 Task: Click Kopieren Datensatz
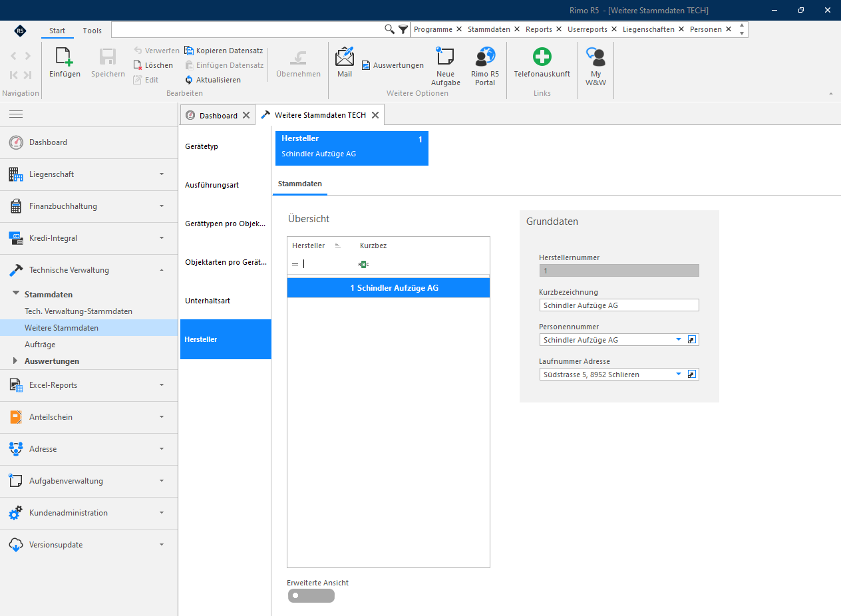coord(224,51)
